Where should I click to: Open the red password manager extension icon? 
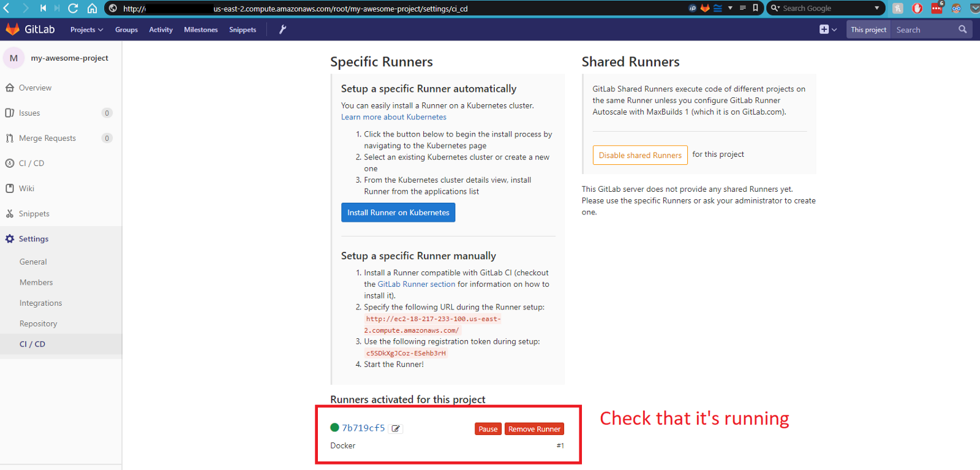(x=937, y=8)
